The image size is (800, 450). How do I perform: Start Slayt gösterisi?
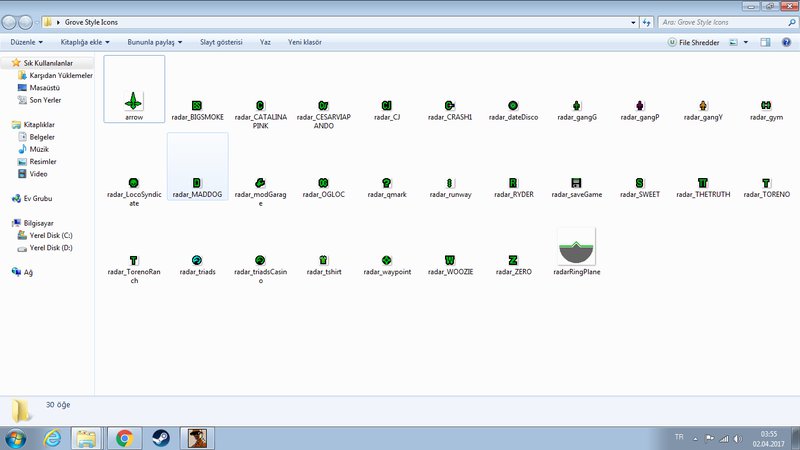221,42
